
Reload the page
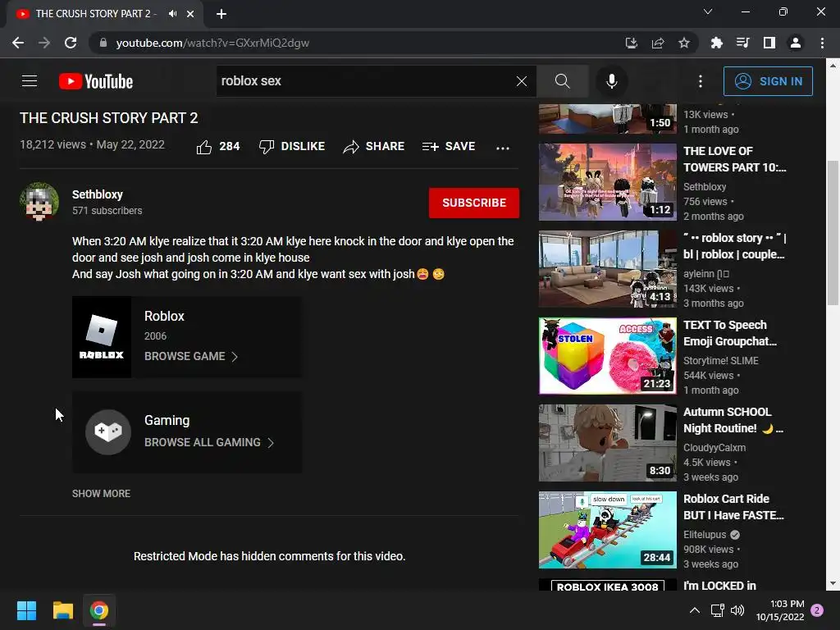[x=71, y=43]
